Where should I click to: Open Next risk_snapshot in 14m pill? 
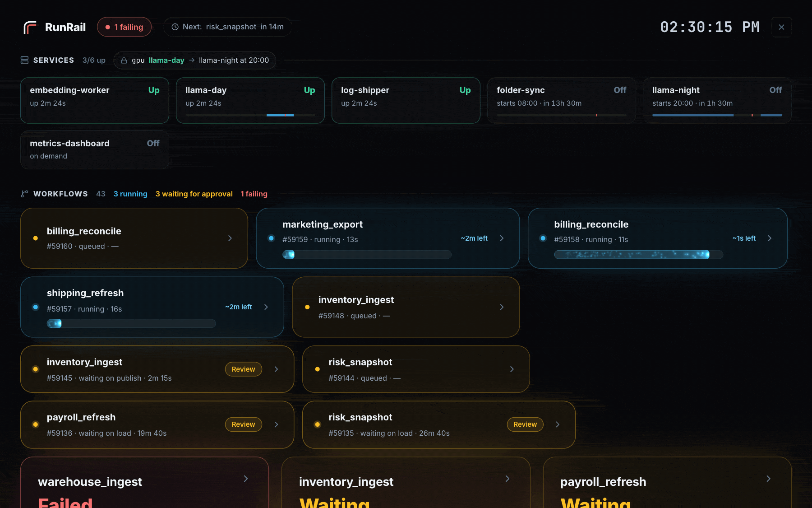pos(227,27)
